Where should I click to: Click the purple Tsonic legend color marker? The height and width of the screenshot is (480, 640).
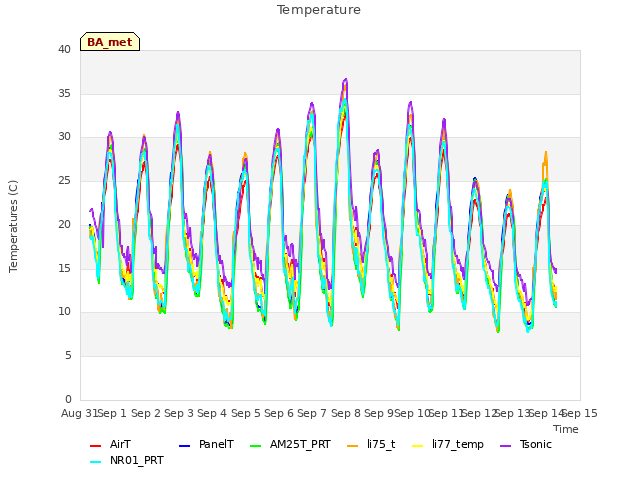coord(505,446)
